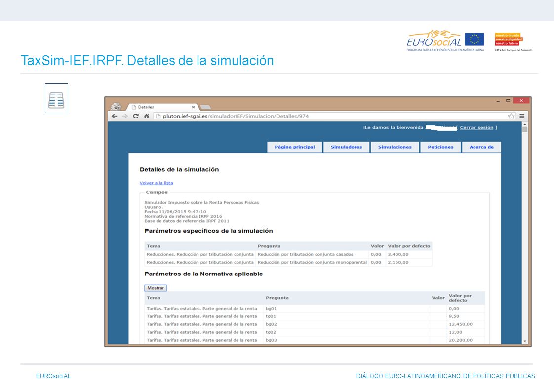Open the Chrome hamburger menu

(522, 116)
